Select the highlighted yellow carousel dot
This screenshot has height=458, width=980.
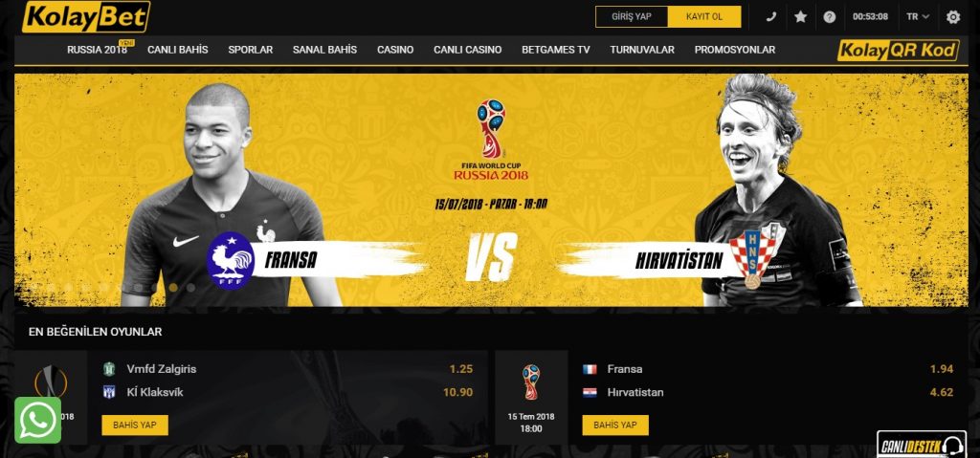(173, 288)
